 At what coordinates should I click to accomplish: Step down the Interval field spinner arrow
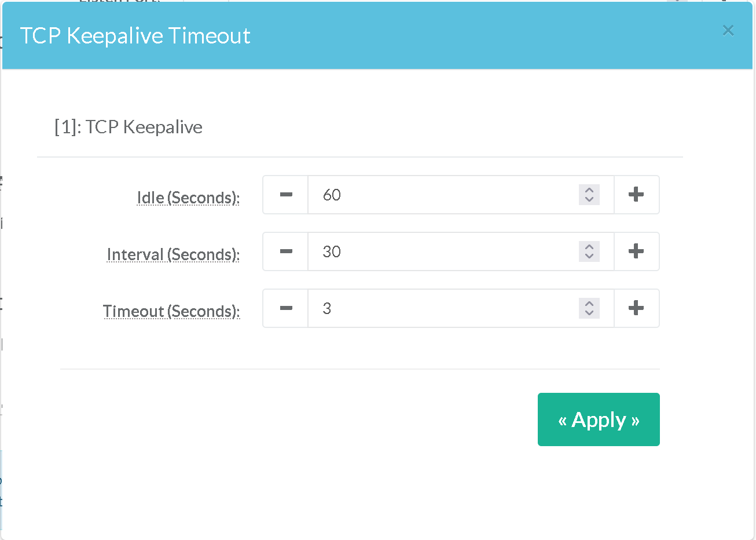[x=589, y=256]
